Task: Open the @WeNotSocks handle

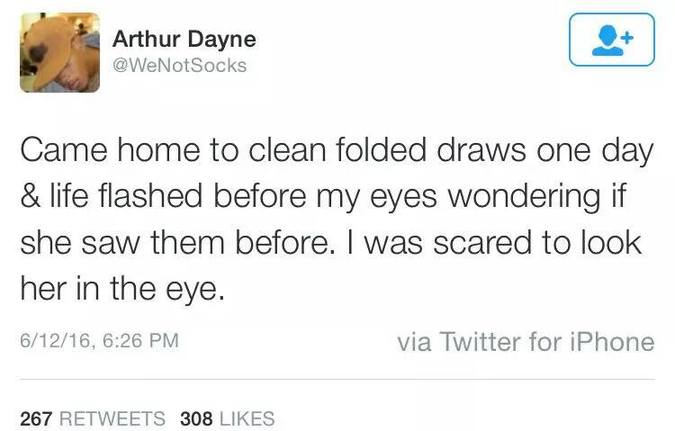Action: [x=179, y=66]
